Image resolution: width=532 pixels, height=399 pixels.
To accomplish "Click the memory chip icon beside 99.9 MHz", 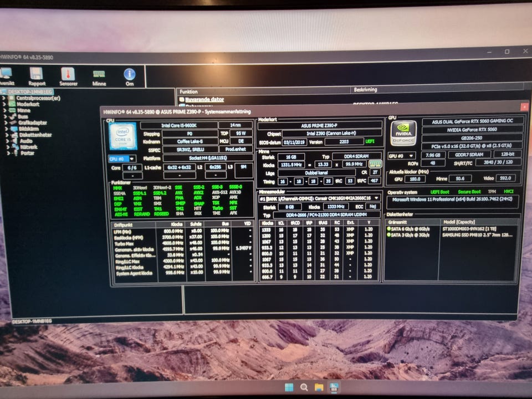I will (375, 164).
